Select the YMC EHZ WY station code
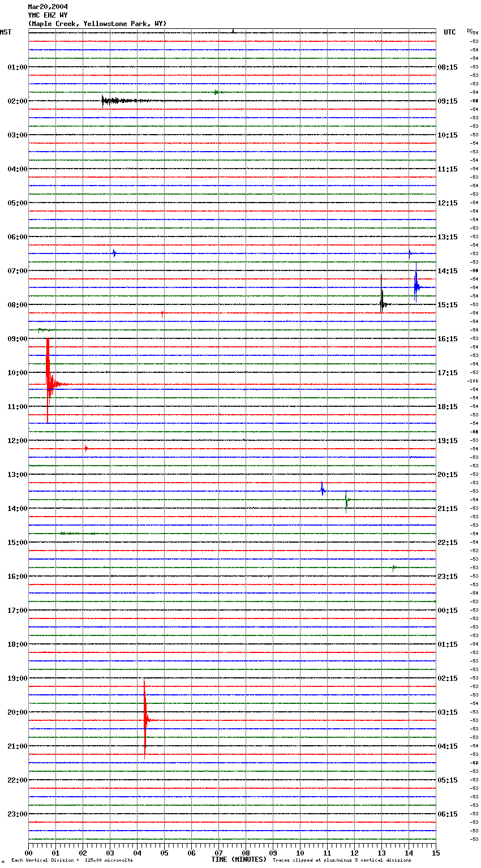 pos(48,15)
